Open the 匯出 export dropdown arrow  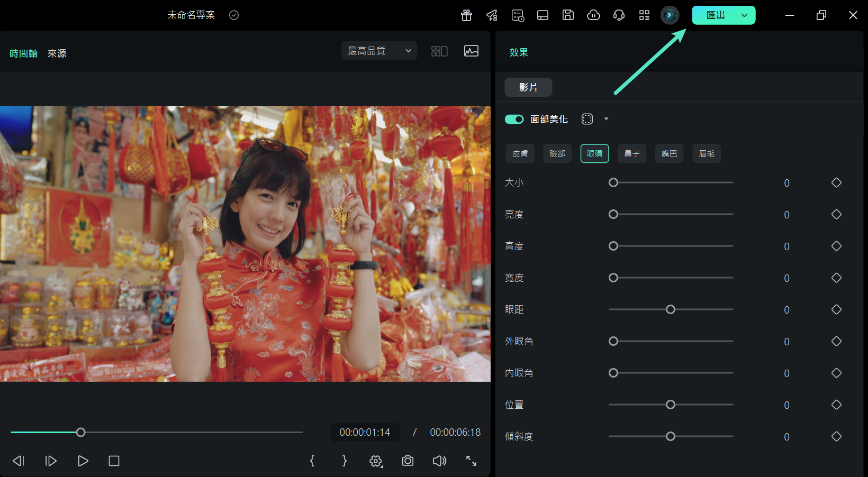click(x=745, y=15)
